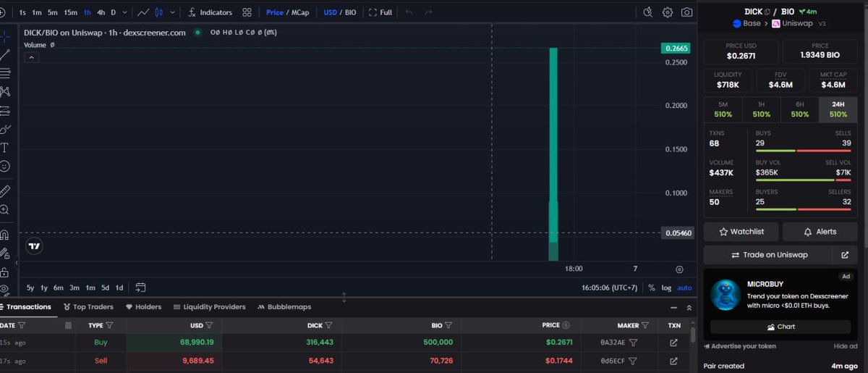
Task: Add pair to Watchlist
Action: click(x=742, y=232)
